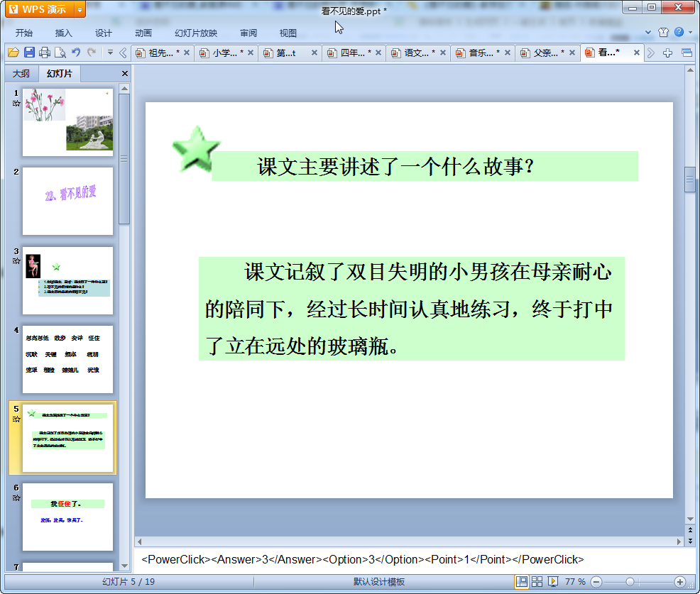Add a new document tab with plus icon
Screen dimensions: 700x594
coord(668,53)
